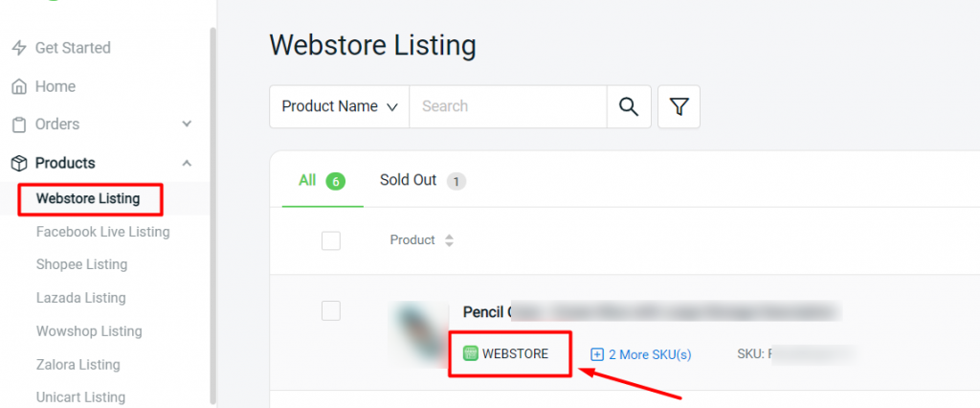The width and height of the screenshot is (980, 408).
Task: Click the Get Started lightning icon
Action: pos(19,48)
